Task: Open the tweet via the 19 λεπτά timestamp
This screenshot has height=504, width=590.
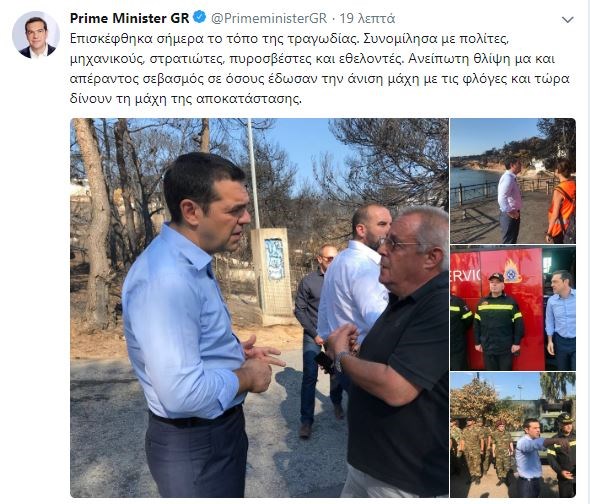Action: (x=367, y=18)
